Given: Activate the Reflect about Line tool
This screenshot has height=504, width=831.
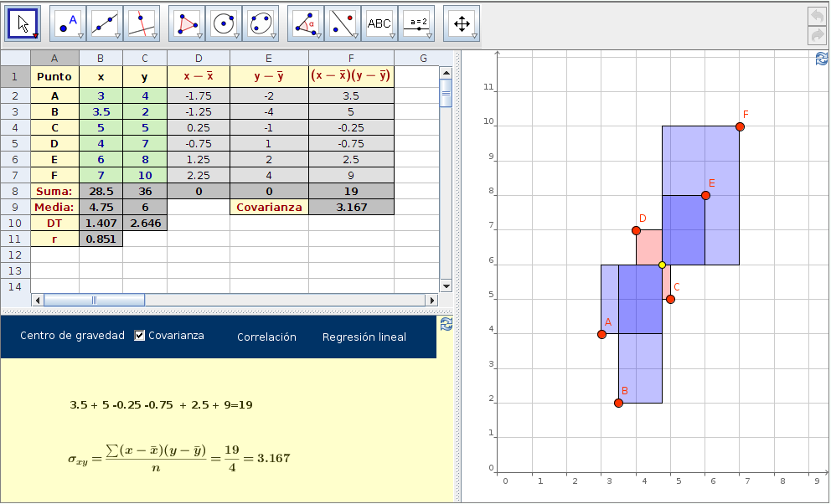Looking at the screenshot, I should point(343,23).
